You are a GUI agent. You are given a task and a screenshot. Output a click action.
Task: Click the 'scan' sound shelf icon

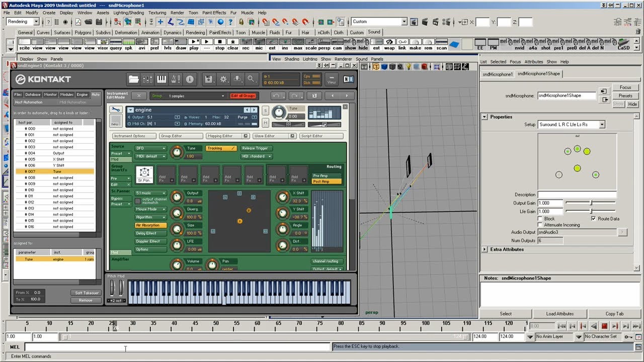[441, 45]
